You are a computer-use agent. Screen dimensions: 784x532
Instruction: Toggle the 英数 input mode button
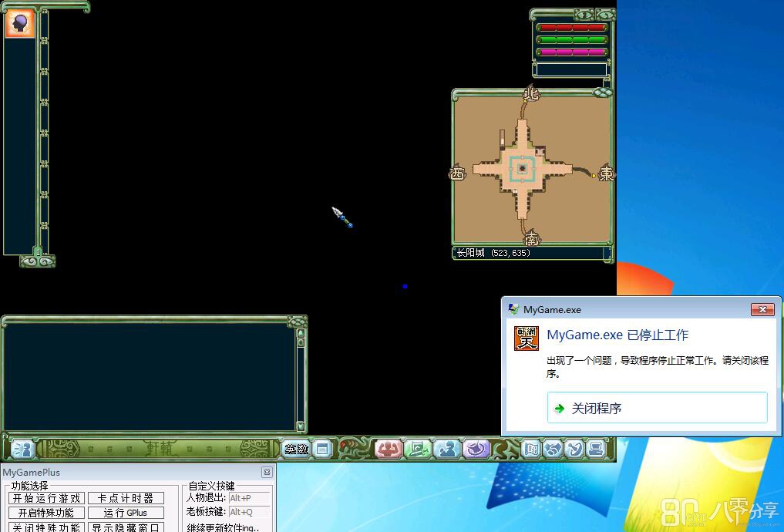point(296,449)
